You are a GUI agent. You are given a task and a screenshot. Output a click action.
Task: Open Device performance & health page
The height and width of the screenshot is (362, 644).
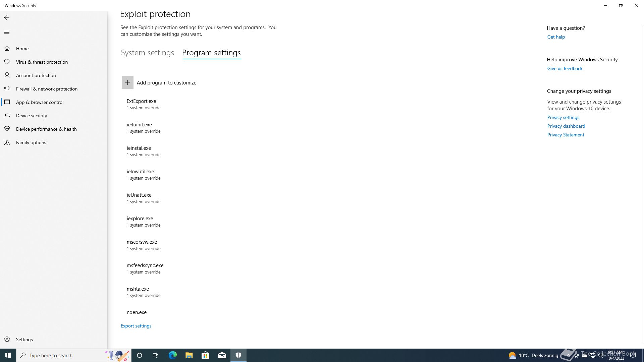(x=46, y=129)
